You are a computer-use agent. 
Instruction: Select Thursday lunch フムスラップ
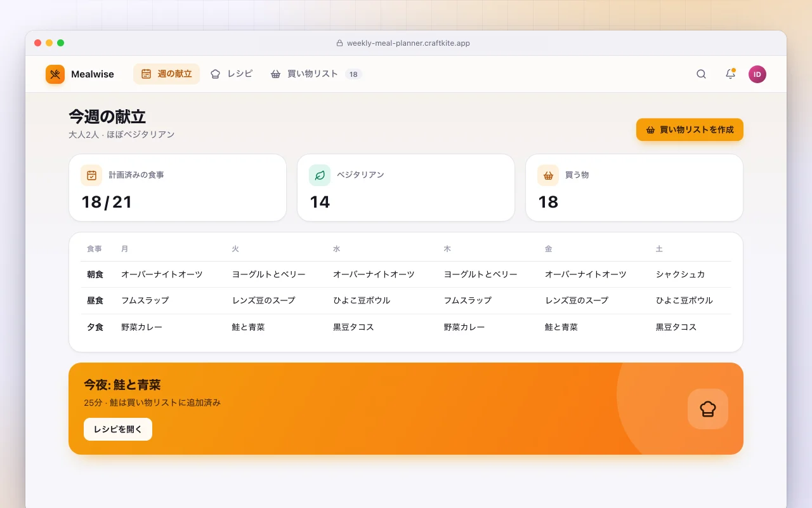click(x=468, y=300)
